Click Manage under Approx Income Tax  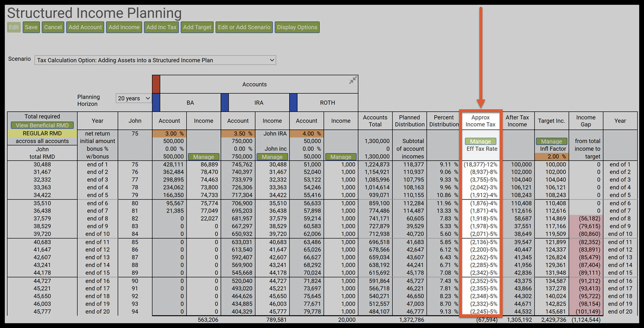(x=481, y=141)
